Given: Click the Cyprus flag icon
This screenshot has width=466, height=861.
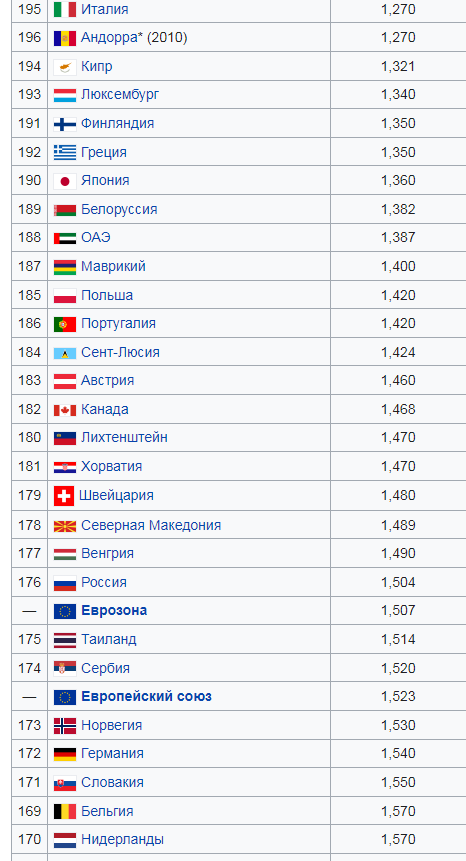Looking at the screenshot, I should pyautogui.click(x=65, y=67).
